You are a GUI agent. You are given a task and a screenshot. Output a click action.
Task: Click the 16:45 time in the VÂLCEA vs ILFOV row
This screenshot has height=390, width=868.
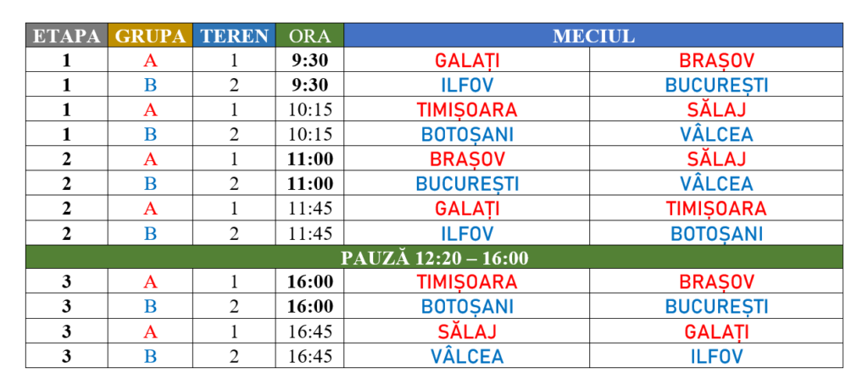click(x=310, y=355)
